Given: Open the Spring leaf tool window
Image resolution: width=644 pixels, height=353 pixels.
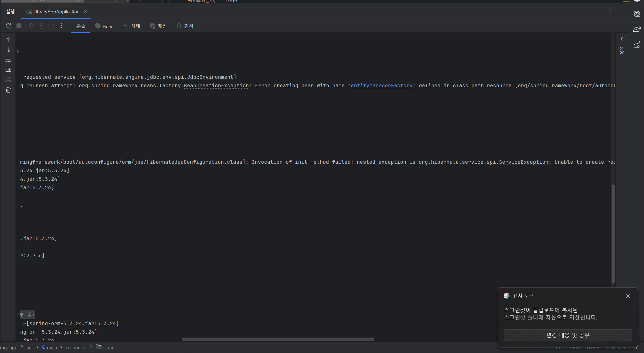Looking at the screenshot, I should [x=637, y=45].
